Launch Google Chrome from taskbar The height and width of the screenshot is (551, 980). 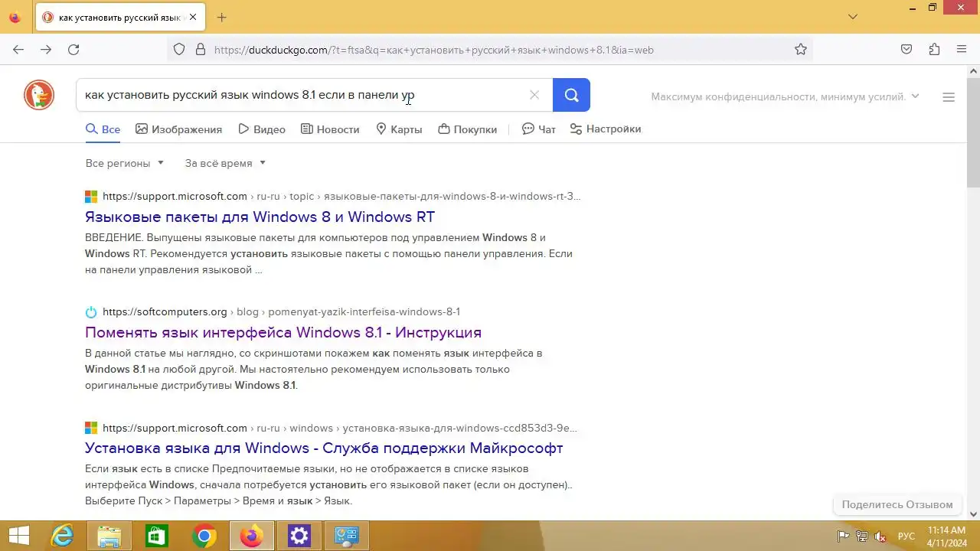[x=204, y=536]
